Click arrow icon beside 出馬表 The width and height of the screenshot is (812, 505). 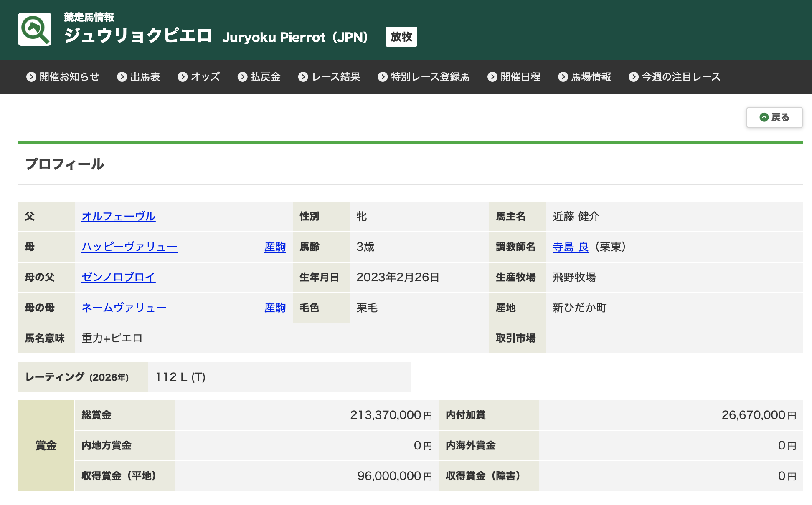click(x=122, y=77)
